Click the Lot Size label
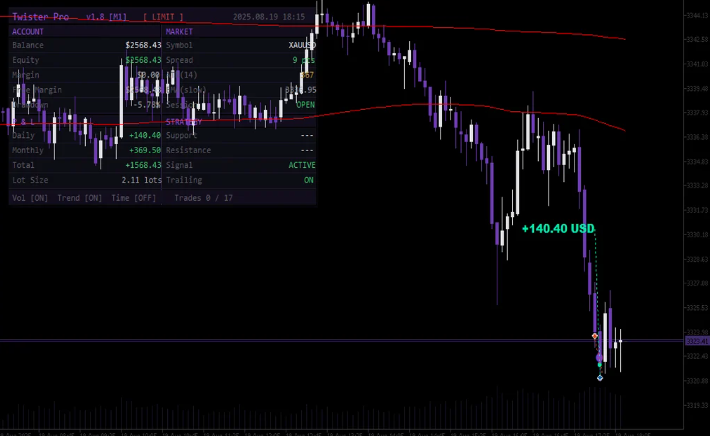The image size is (710, 436). pos(30,180)
